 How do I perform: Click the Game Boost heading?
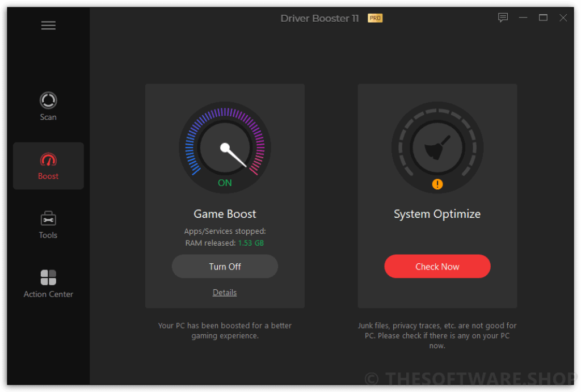pyautogui.click(x=225, y=214)
